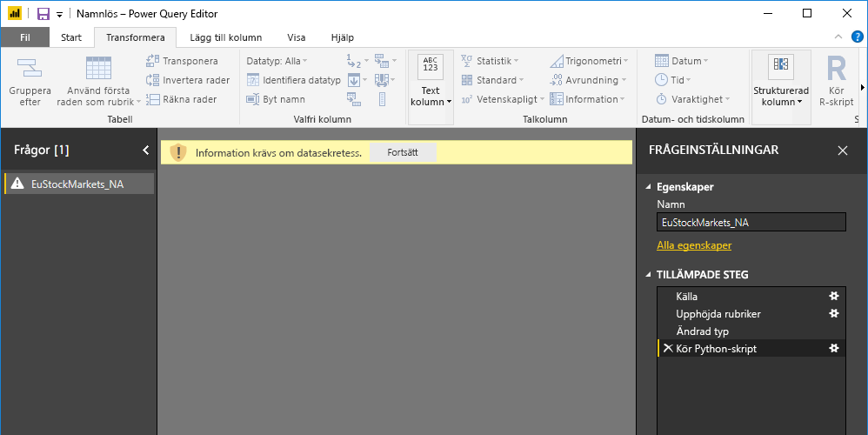Click Kör R-skript button

tap(837, 82)
